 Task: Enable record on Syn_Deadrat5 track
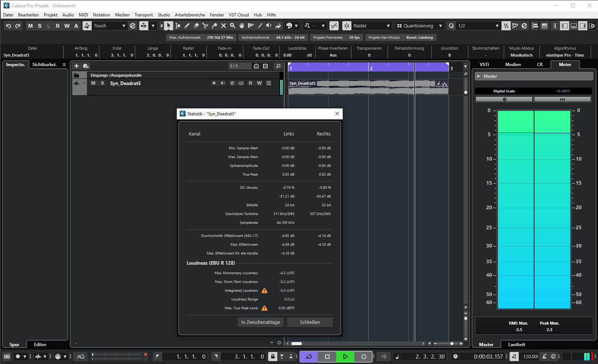click(x=214, y=83)
